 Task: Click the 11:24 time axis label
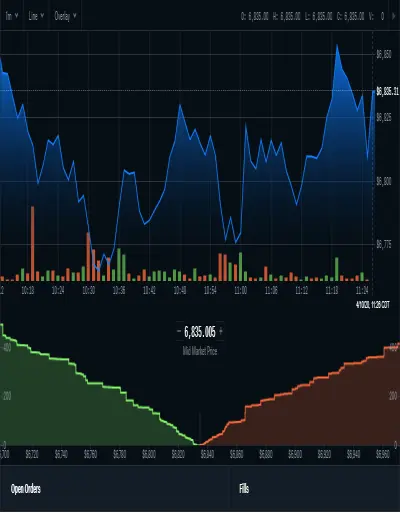click(x=362, y=290)
